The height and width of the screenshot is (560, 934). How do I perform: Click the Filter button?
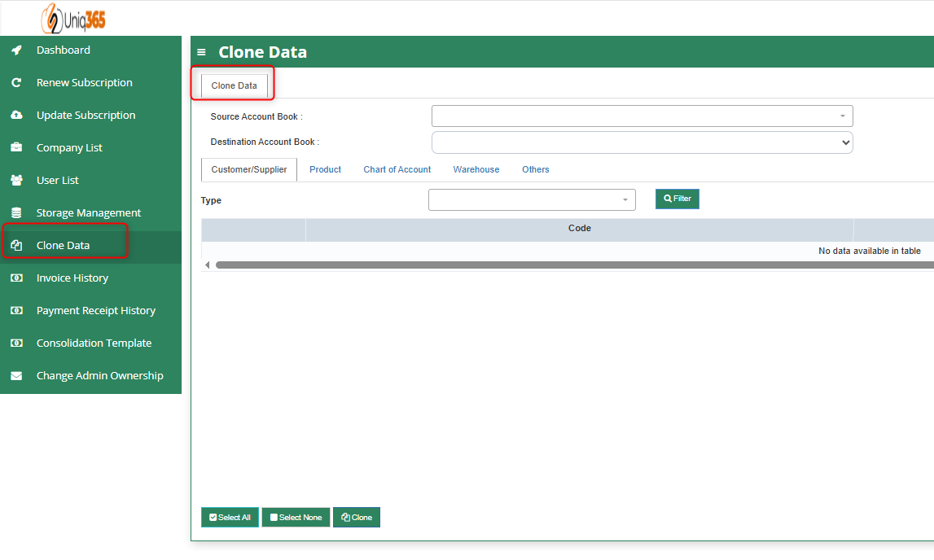(x=677, y=199)
